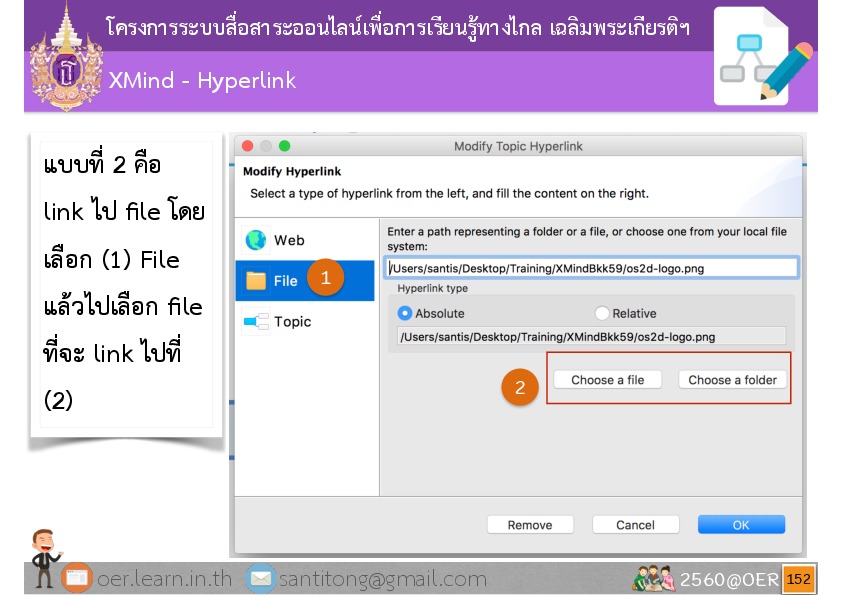
Task: Select the Relative hyperlink type
Action: [602, 313]
